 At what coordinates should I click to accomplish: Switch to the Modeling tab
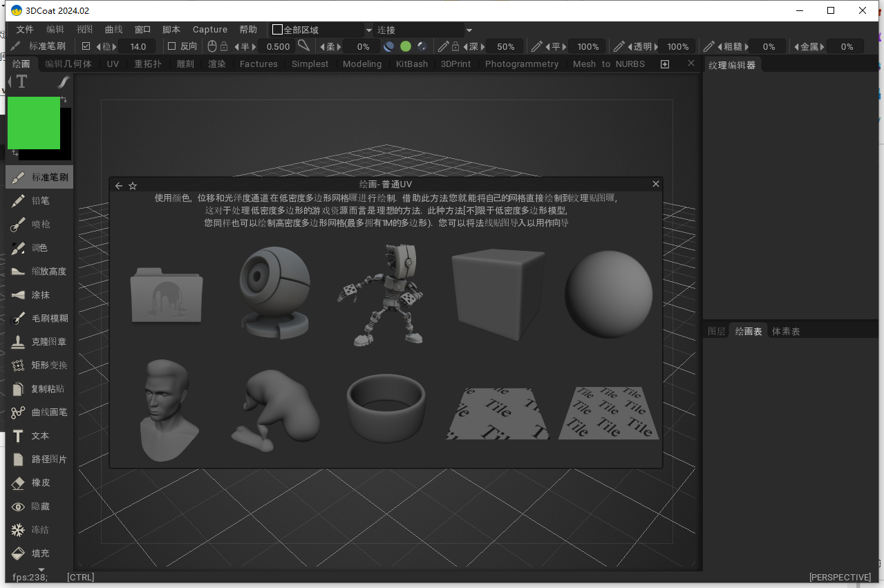point(362,64)
